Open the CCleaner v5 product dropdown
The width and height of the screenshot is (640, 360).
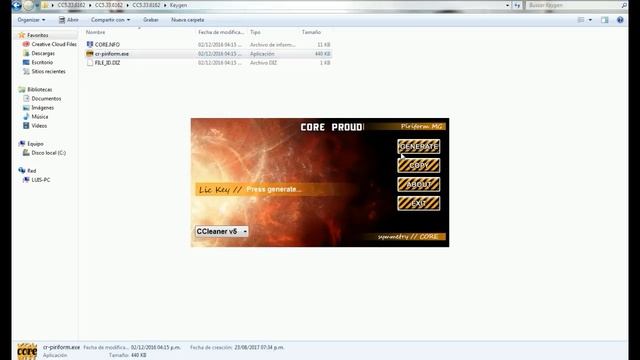[221, 231]
